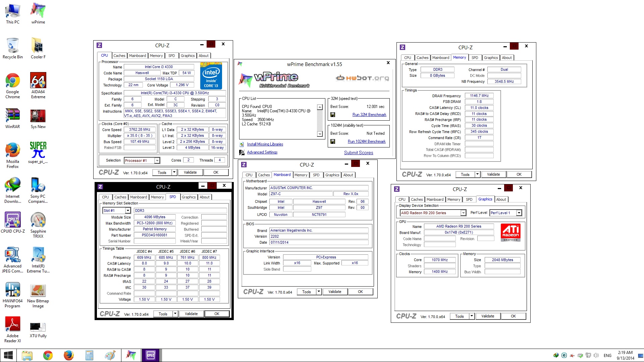This screenshot has height=362, width=644.
Task: Open Sony PC Companion desktop icon
Action: pos(38,190)
